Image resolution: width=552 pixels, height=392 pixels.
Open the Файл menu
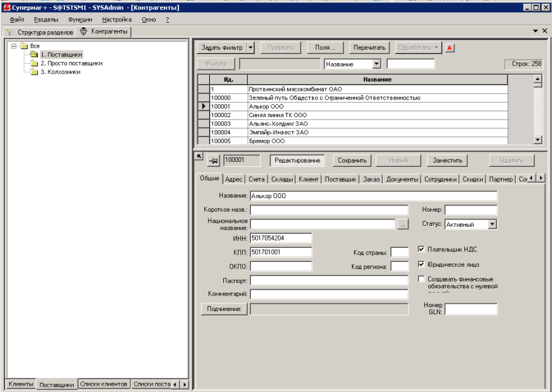point(17,20)
